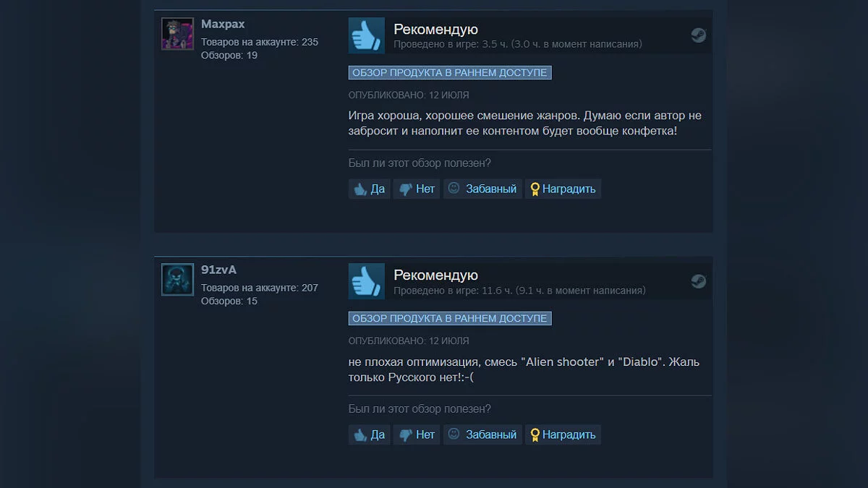
Task: Open the Maxpax profile name link
Action: pyautogui.click(x=223, y=25)
